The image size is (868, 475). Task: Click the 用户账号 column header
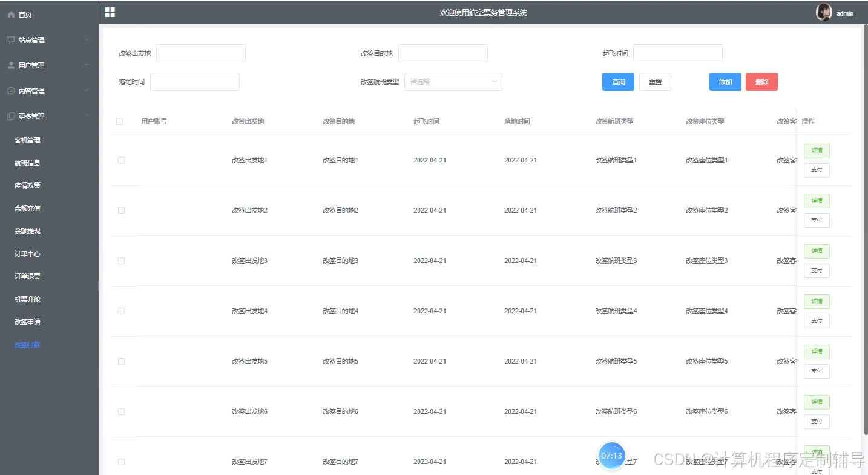coord(154,121)
